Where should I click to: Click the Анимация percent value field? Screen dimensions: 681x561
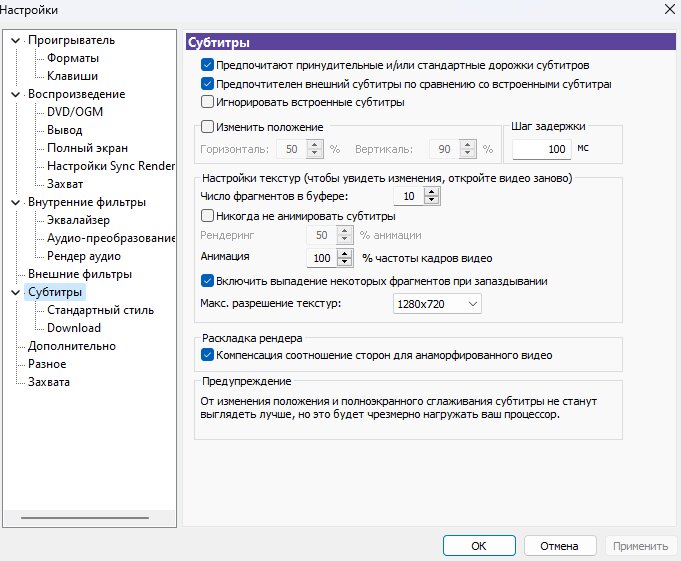coord(322,258)
